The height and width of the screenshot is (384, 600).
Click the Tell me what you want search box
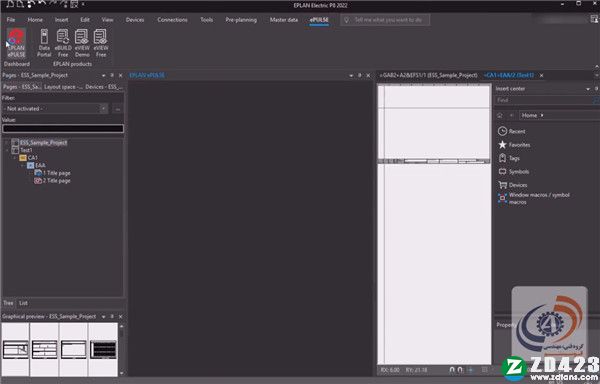click(385, 20)
